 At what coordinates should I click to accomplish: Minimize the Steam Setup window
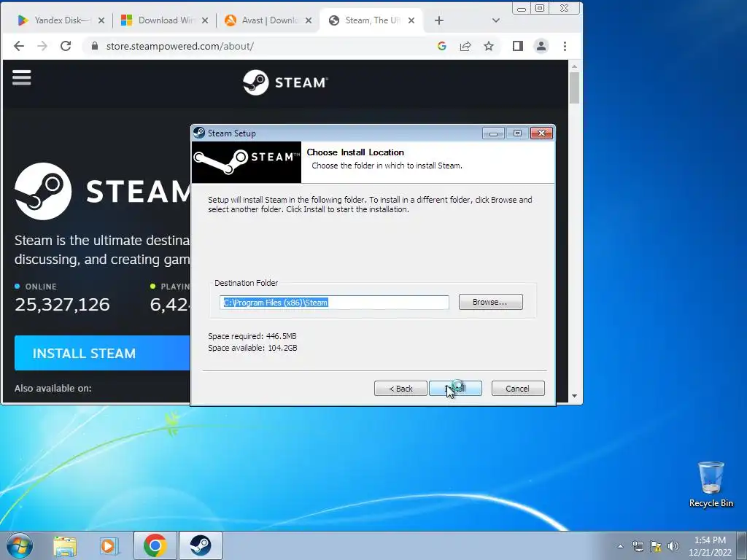tap(493, 133)
